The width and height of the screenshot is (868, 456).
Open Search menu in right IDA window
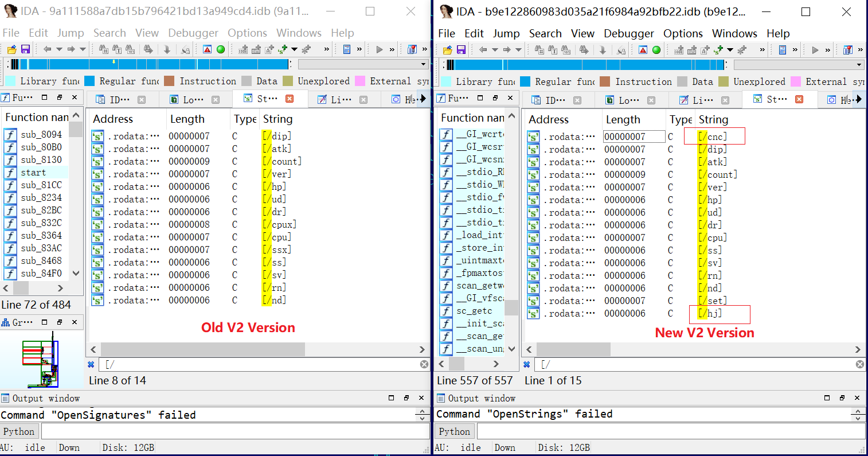point(545,33)
